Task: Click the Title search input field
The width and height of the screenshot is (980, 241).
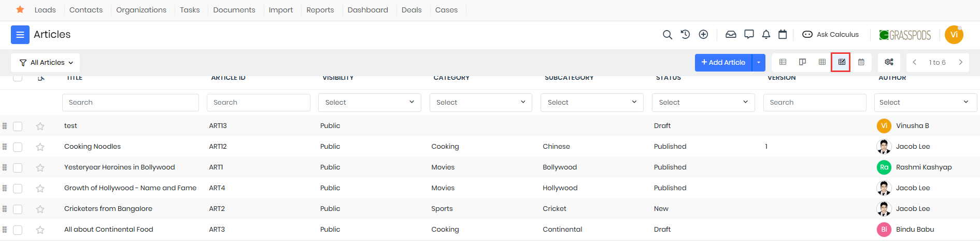Action: tap(130, 103)
